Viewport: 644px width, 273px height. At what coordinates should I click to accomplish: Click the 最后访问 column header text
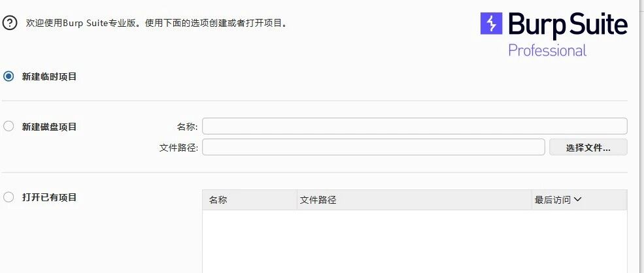tap(552, 200)
